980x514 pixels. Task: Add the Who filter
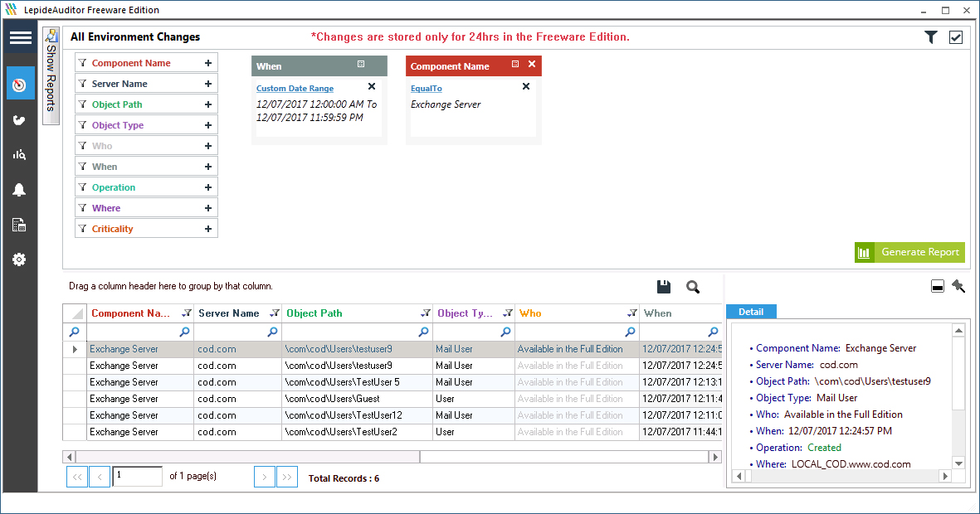(x=208, y=146)
